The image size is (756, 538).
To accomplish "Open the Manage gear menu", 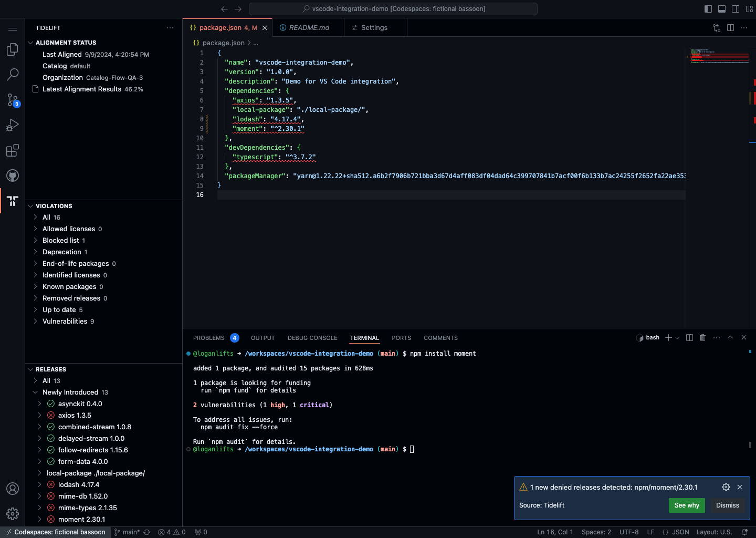I will coord(13,514).
